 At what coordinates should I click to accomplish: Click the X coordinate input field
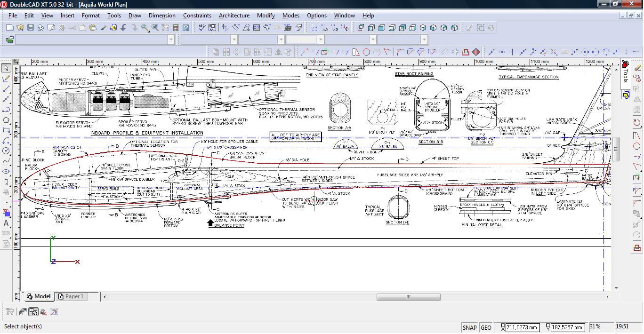(x=523, y=327)
